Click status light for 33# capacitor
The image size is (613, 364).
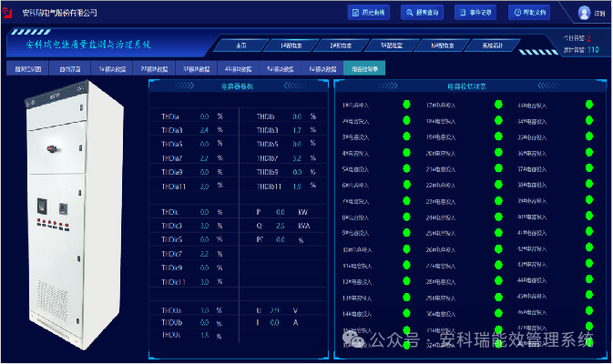tap(589, 105)
